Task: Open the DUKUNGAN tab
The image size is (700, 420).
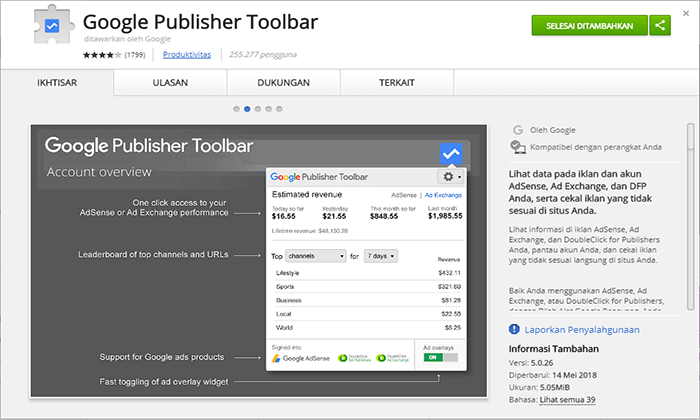Action: tap(283, 82)
